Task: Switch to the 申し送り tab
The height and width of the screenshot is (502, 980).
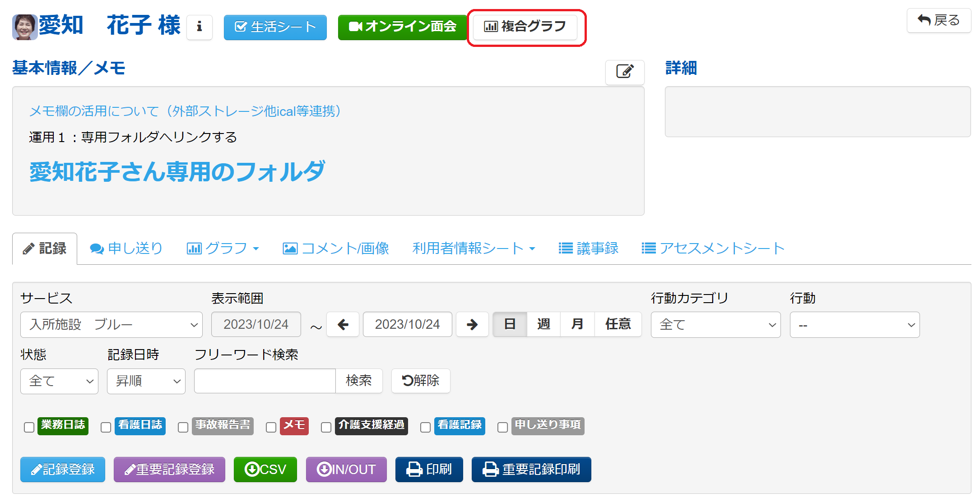Action: point(126,249)
